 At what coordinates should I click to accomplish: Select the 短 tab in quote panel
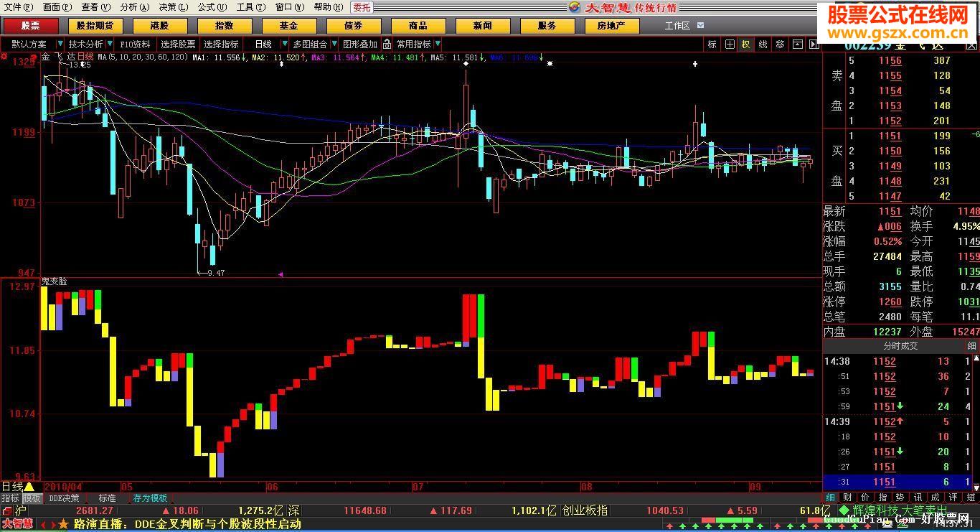(x=971, y=498)
